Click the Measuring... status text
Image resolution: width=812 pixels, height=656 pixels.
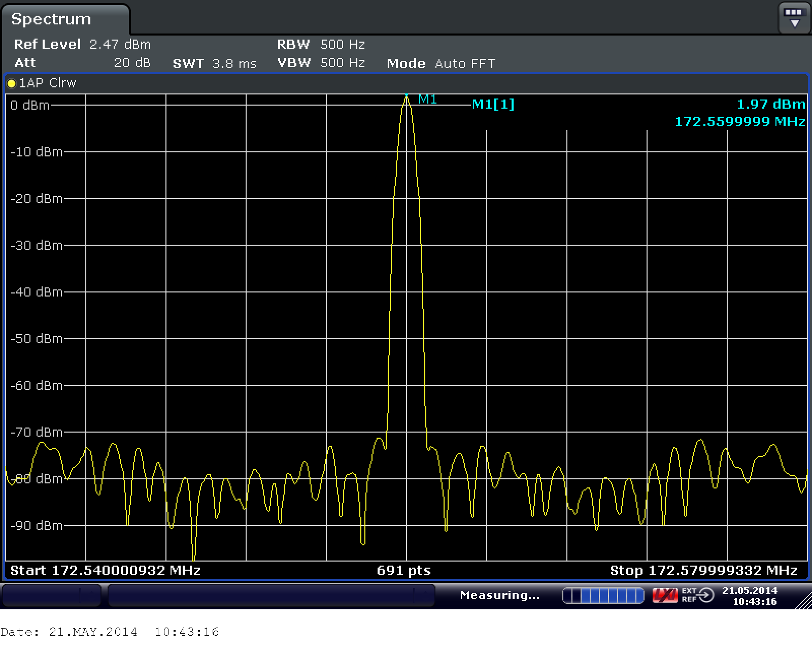tap(500, 595)
